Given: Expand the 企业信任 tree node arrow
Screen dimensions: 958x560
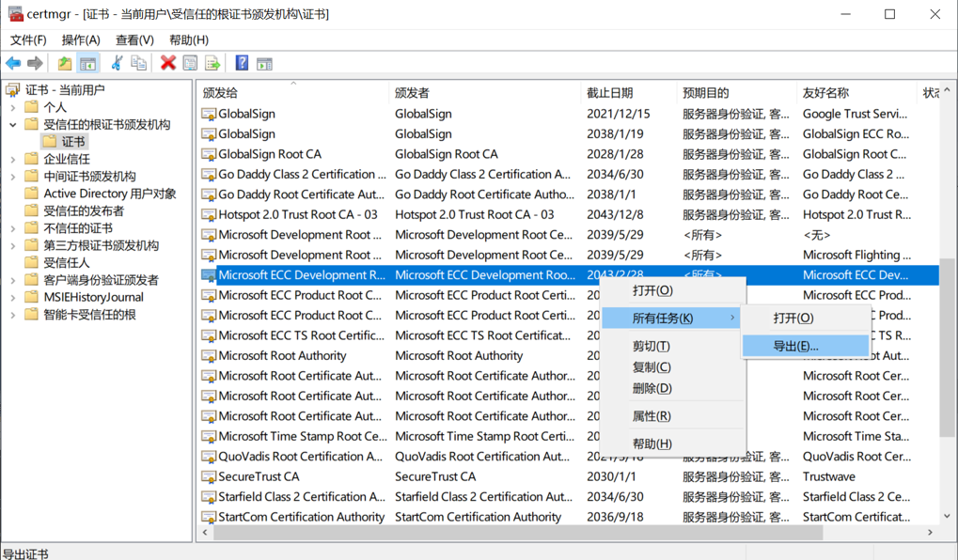Looking at the screenshot, I should tap(13, 160).
